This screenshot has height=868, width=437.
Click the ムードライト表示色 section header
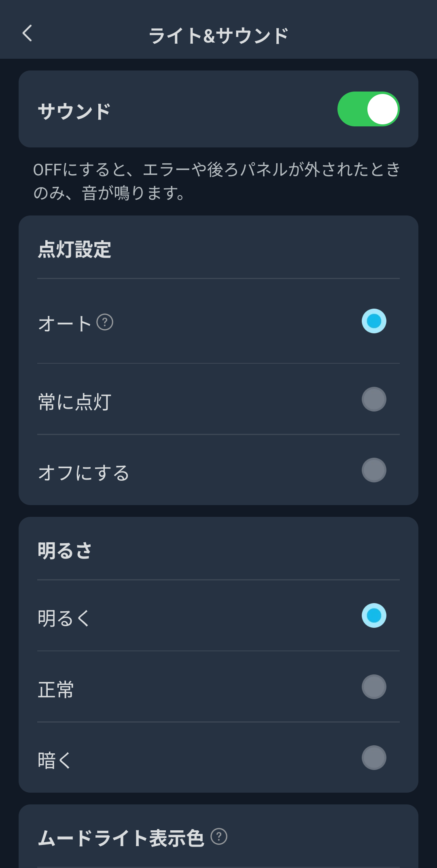(x=121, y=838)
